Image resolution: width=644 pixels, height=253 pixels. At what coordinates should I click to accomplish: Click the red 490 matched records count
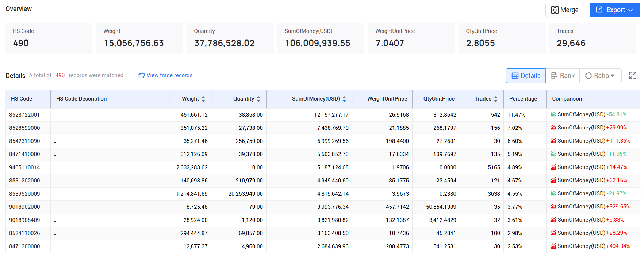click(60, 75)
